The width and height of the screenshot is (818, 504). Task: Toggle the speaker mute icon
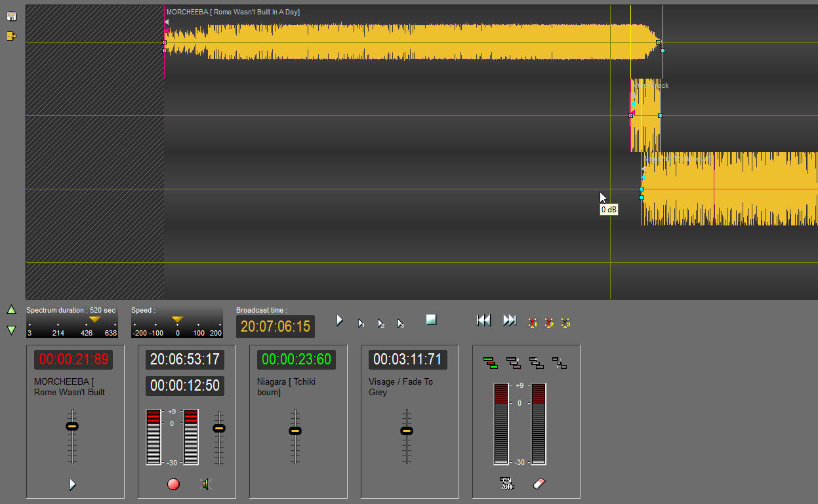pyautogui.click(x=206, y=484)
